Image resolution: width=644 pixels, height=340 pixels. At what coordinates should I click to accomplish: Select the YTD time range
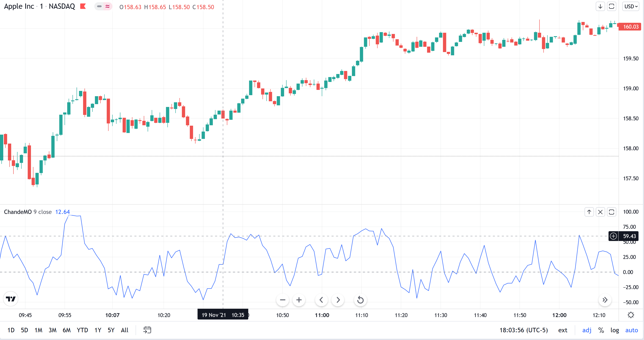coord(82,330)
